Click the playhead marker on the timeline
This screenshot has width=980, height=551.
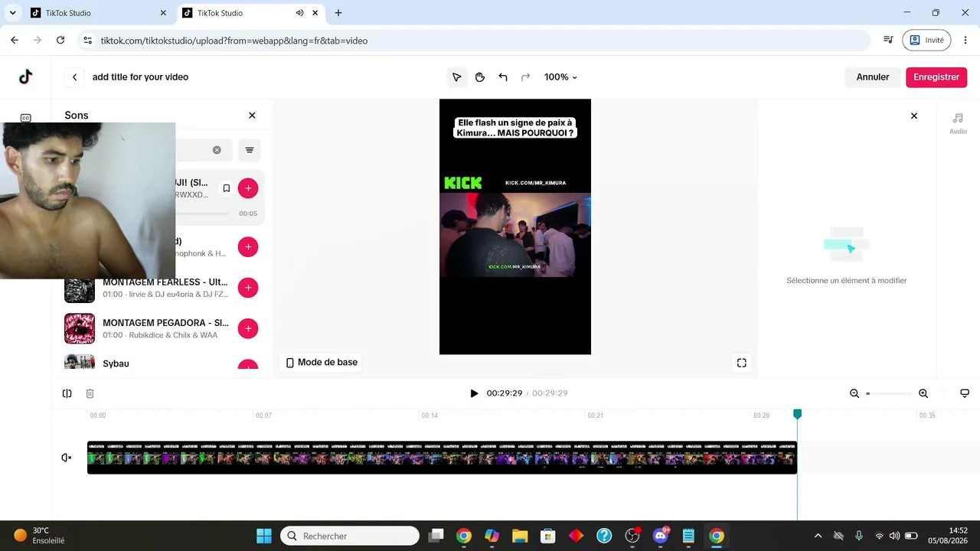[797, 414]
